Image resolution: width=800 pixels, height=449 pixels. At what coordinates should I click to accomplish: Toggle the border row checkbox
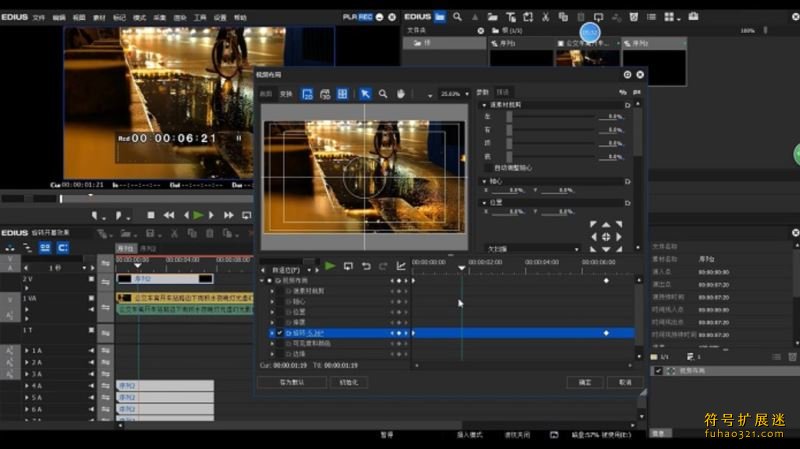coord(280,354)
